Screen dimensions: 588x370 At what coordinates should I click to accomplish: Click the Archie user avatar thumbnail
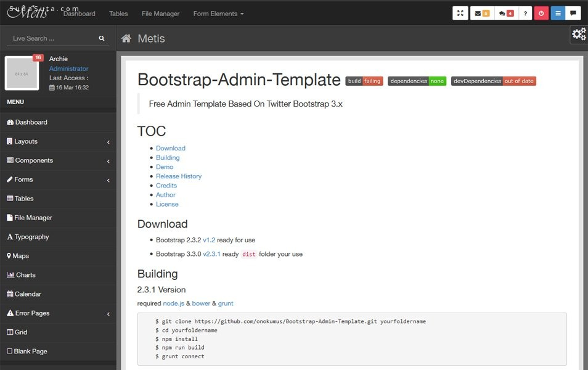click(22, 73)
